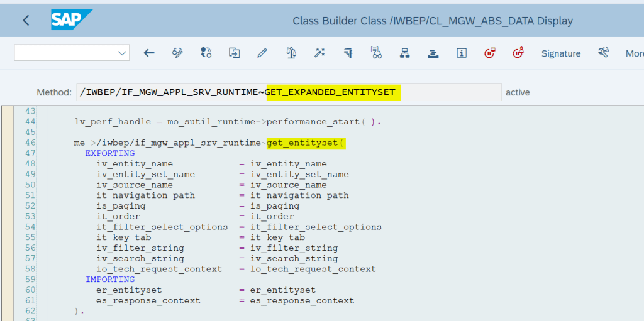Click the Signature button

click(x=560, y=53)
